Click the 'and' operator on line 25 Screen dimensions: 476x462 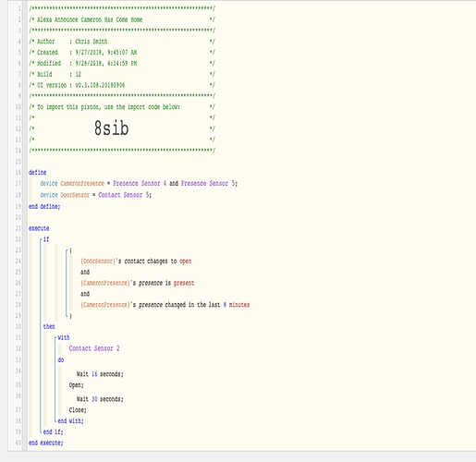85,272
